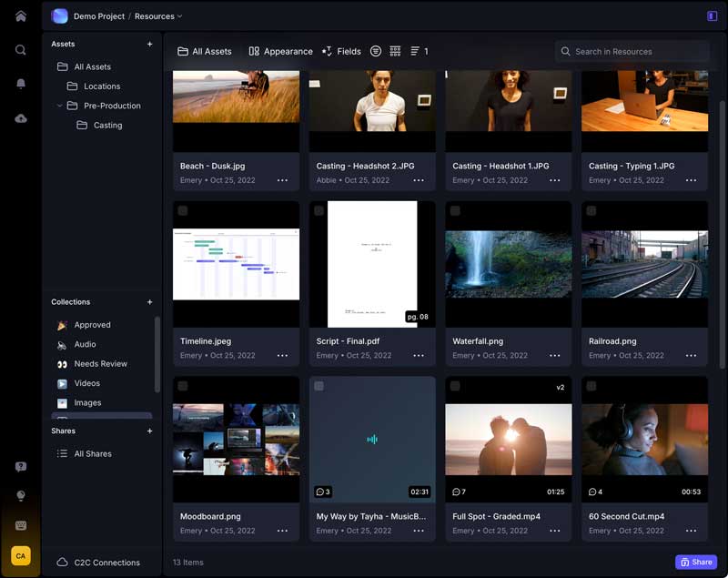Open the Appearance options dropdown
Screen dimensions: 728x578
click(280, 52)
